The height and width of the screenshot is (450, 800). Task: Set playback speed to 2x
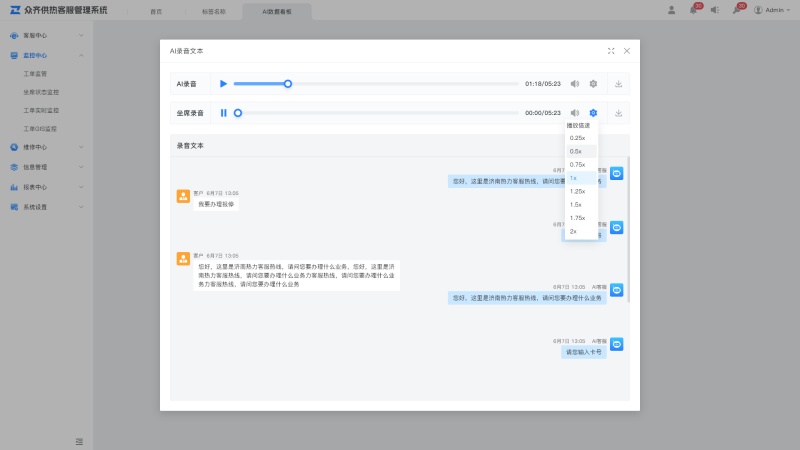[574, 231]
